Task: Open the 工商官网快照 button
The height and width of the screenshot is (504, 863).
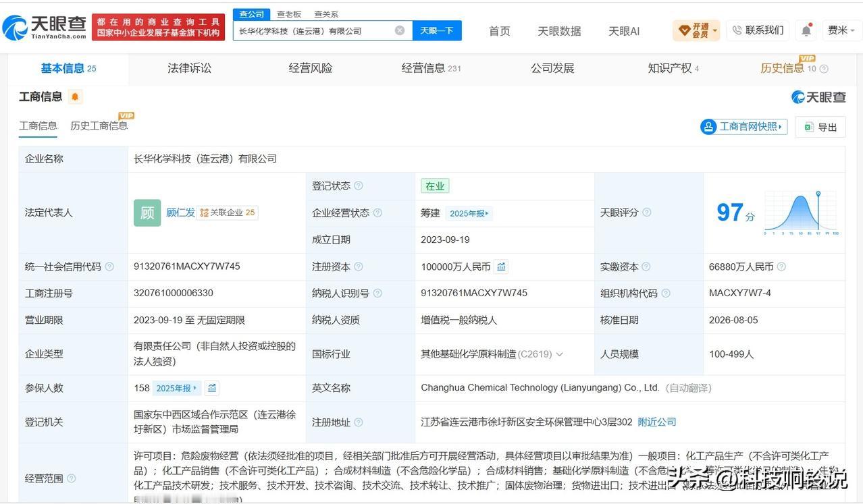Action: [744, 127]
